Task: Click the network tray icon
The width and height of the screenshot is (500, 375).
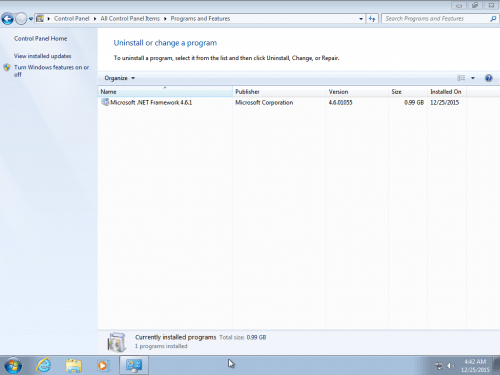Action: [439, 366]
